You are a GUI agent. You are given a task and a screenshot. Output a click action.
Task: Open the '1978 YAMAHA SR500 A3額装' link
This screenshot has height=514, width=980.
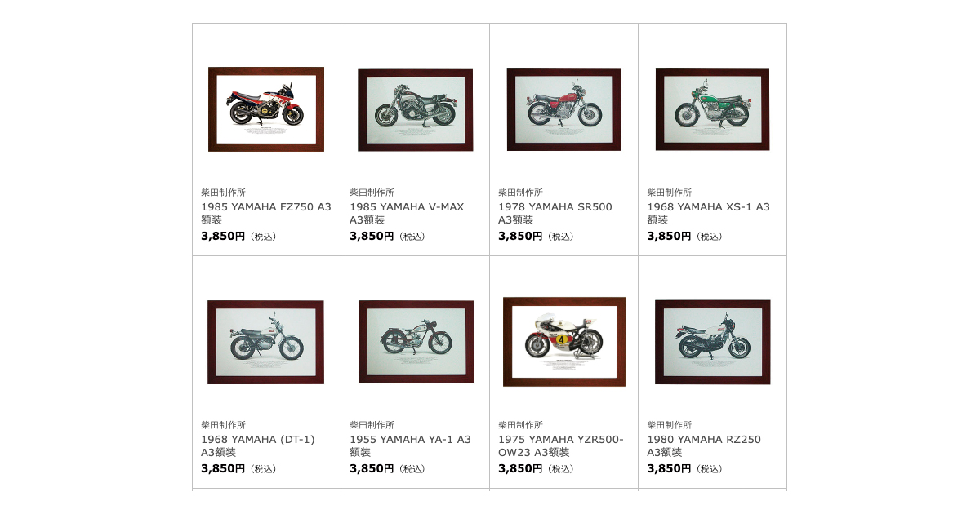[x=555, y=213]
